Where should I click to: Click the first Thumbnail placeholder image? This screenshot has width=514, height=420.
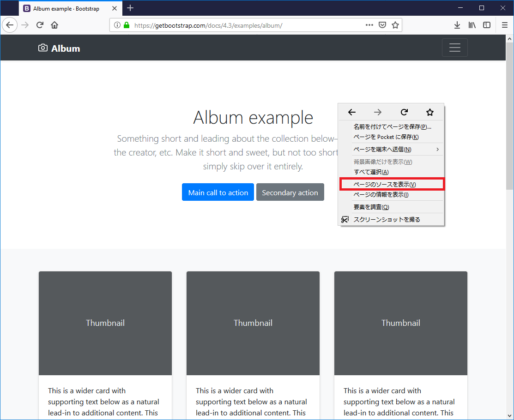(105, 323)
